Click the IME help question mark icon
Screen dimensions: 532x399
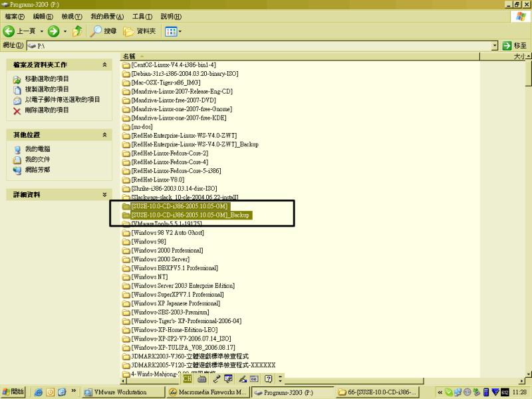click(269, 378)
